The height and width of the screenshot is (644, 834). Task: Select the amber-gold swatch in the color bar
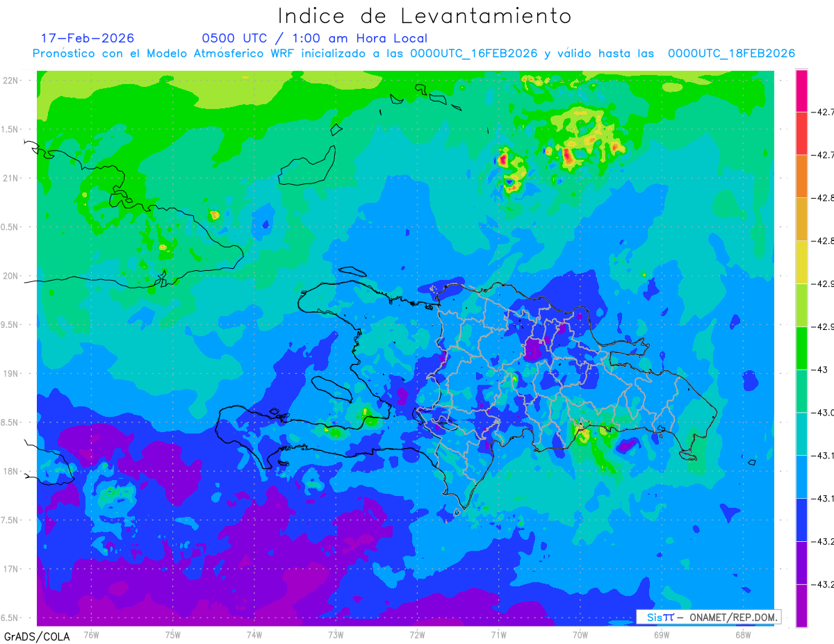tap(801, 220)
